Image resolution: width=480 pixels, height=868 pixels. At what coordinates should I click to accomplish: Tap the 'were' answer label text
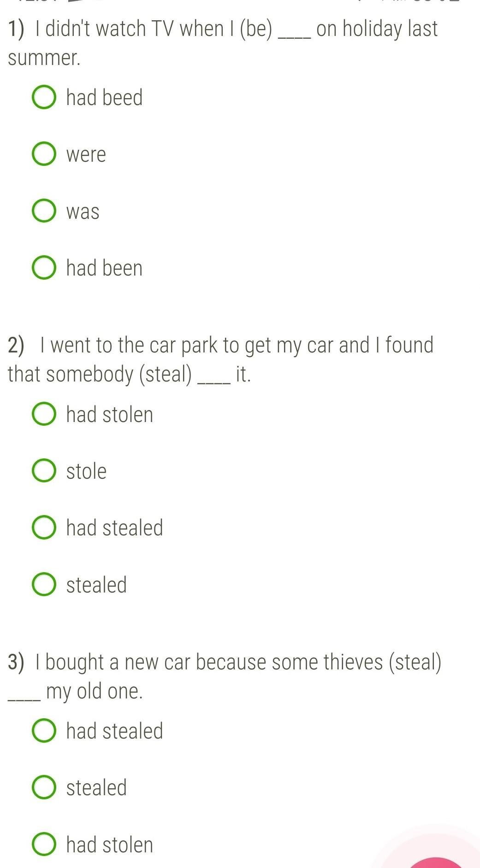(86, 154)
